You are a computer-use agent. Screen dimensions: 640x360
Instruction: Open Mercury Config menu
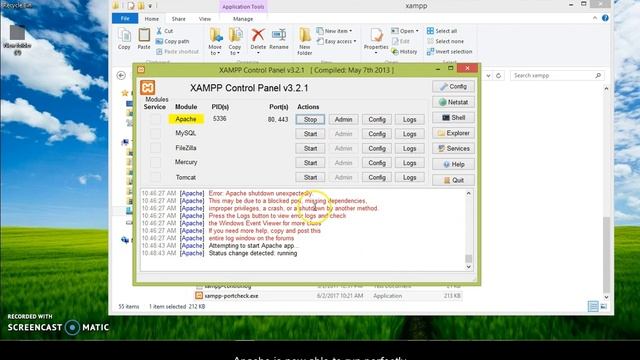point(377,163)
